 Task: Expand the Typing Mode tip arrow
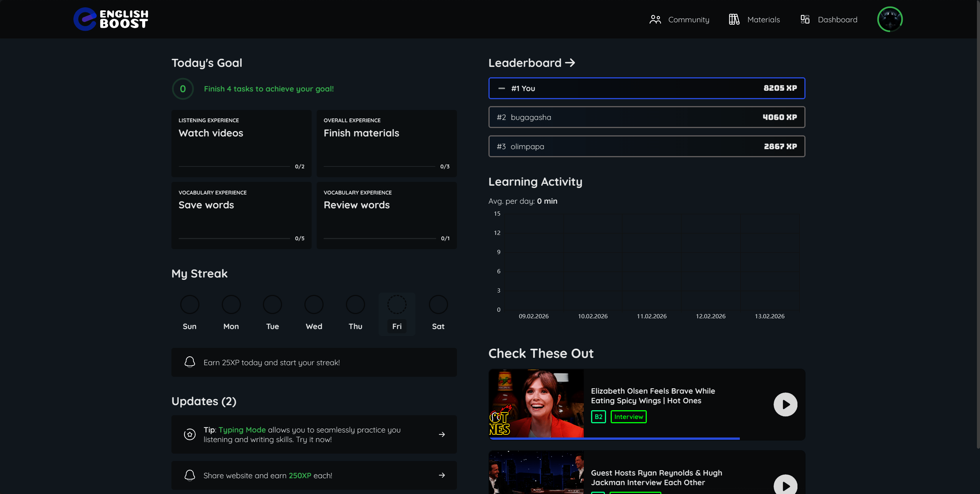click(442, 434)
